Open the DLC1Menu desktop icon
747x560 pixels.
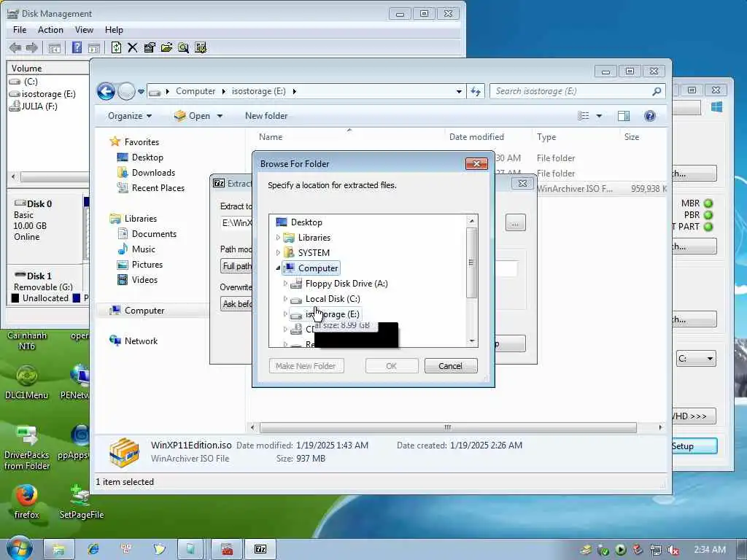[27, 382]
